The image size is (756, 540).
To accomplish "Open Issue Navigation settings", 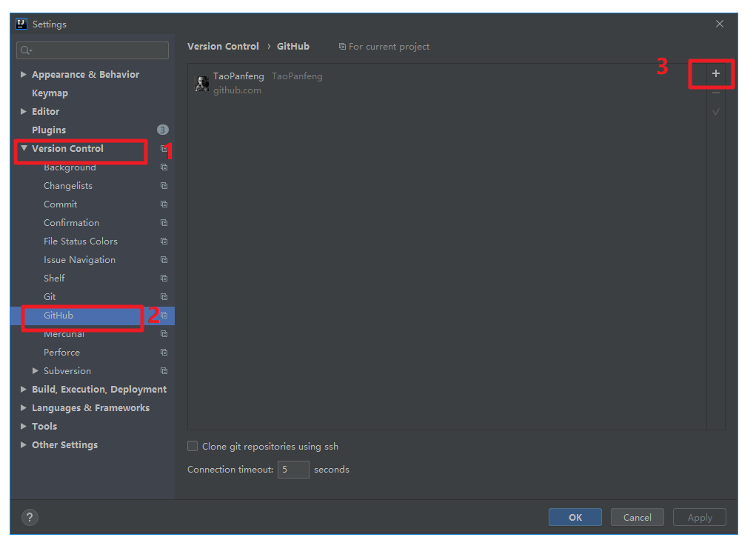I will pyautogui.click(x=79, y=260).
